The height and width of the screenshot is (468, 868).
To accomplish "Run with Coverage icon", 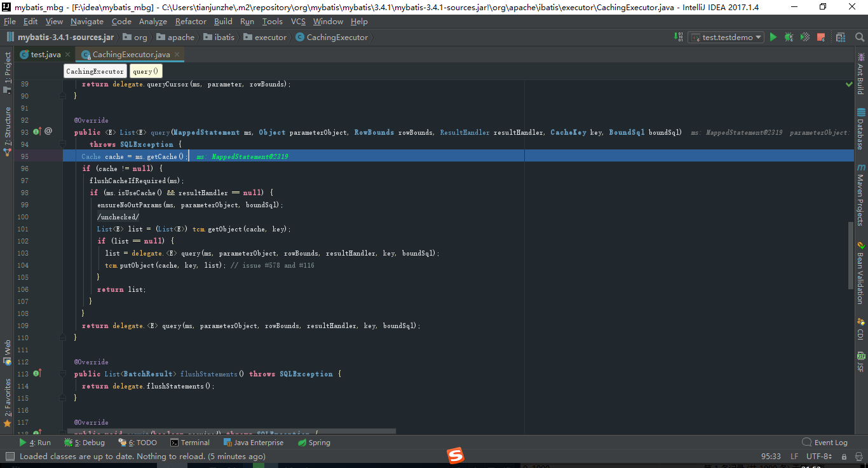I will (x=803, y=37).
